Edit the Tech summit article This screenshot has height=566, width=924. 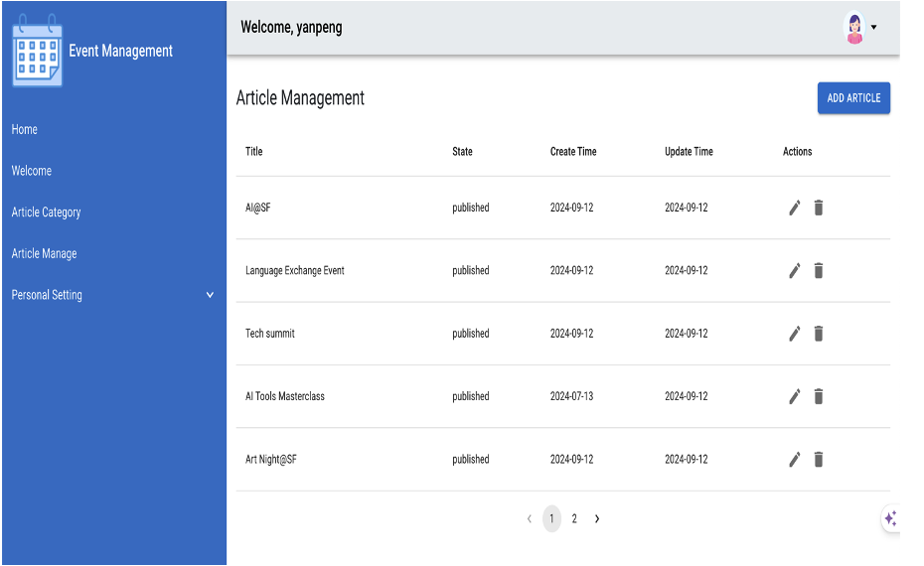point(794,334)
